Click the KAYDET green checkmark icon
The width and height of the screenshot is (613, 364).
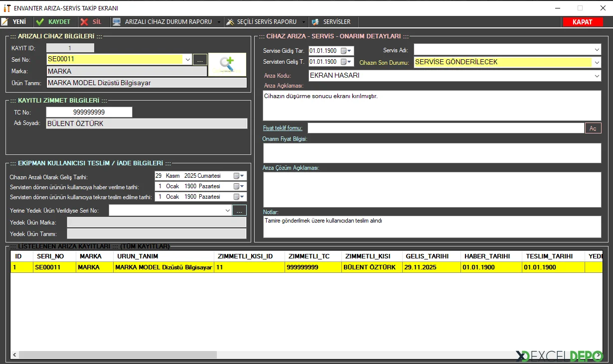coord(40,22)
